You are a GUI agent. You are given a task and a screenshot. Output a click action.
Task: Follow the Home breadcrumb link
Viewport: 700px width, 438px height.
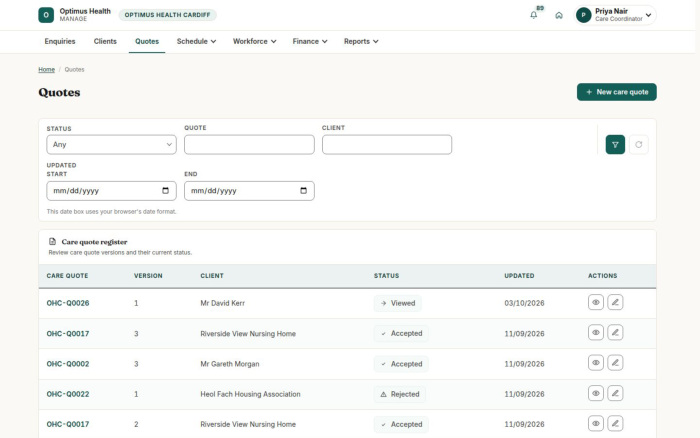coord(46,70)
